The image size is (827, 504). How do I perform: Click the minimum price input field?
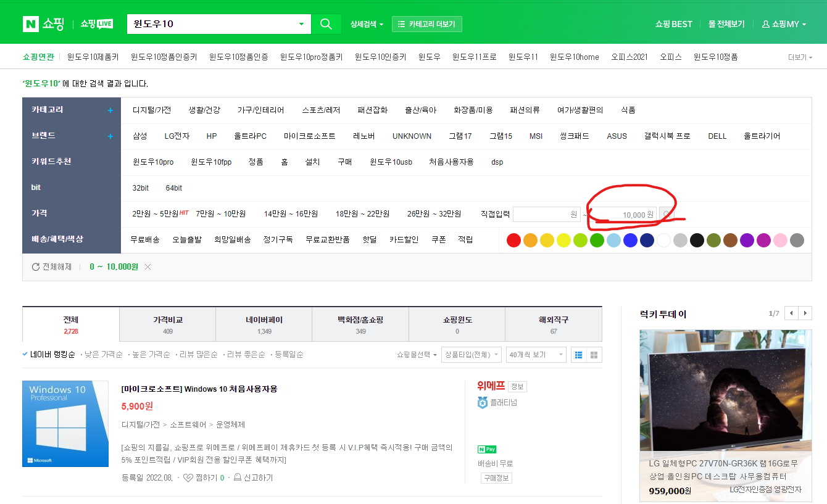(547, 215)
